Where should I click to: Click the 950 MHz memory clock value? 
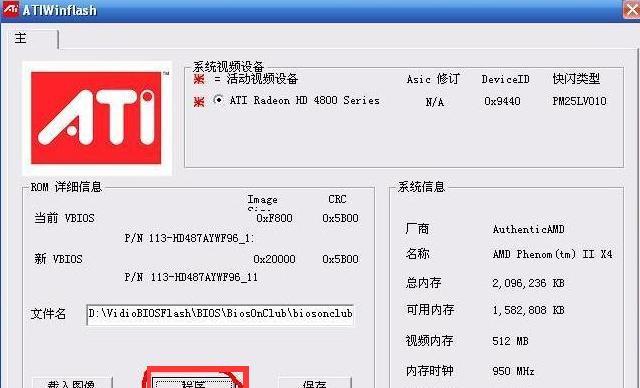point(513,371)
